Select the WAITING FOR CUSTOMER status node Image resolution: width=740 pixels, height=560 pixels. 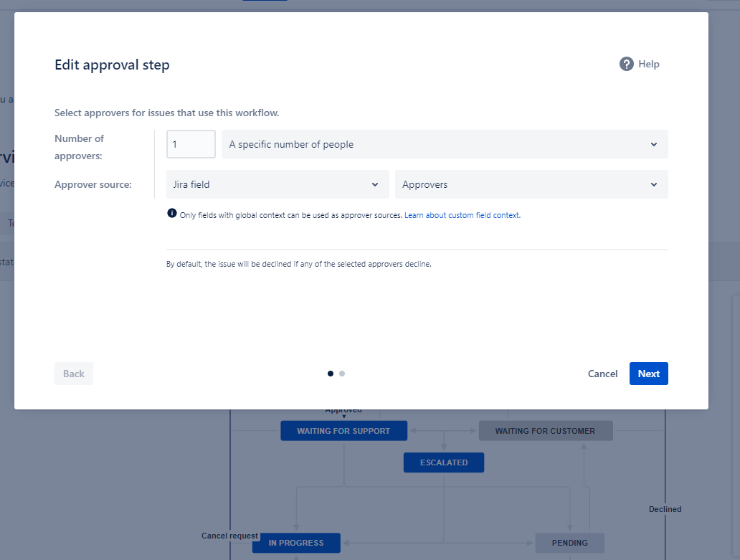(x=546, y=430)
